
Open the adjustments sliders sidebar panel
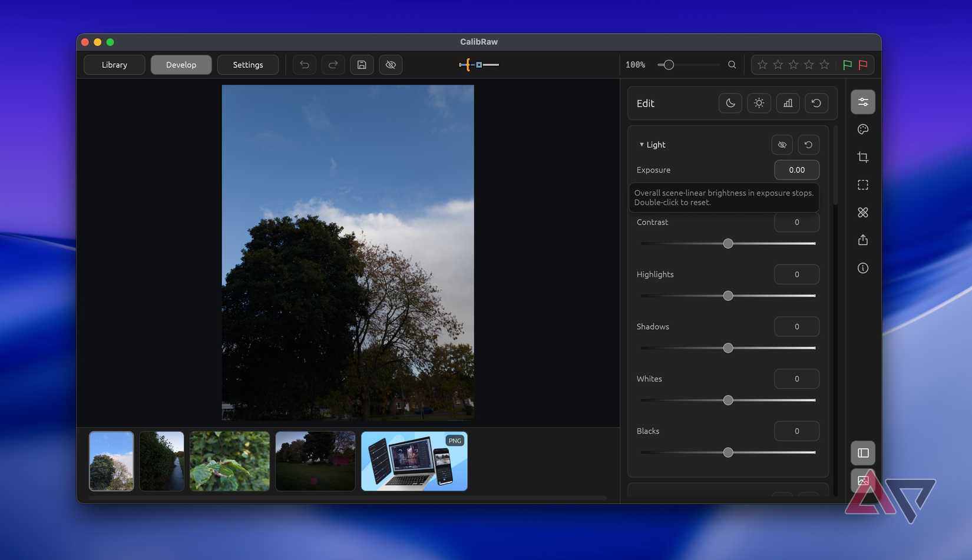[863, 102]
